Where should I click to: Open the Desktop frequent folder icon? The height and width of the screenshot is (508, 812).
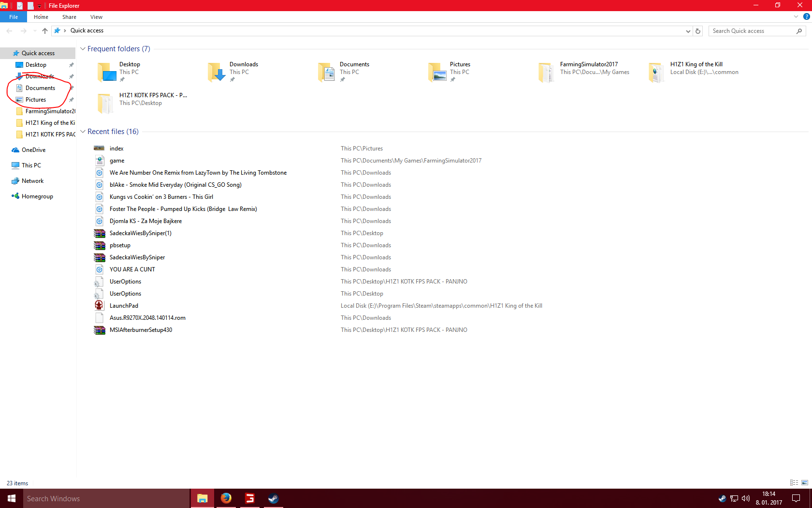107,72
